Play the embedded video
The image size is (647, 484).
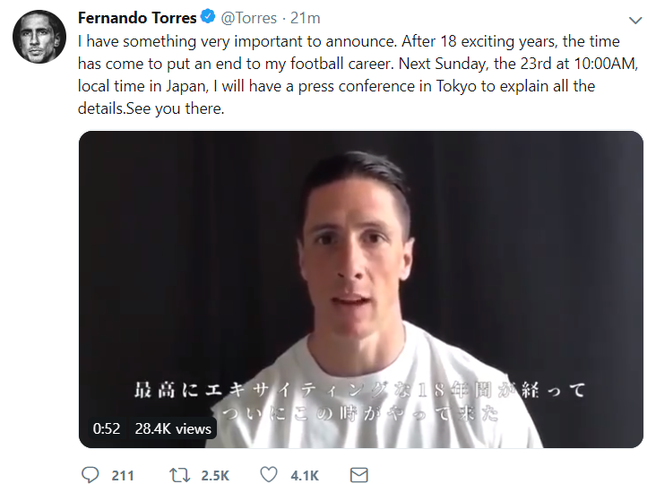361,289
